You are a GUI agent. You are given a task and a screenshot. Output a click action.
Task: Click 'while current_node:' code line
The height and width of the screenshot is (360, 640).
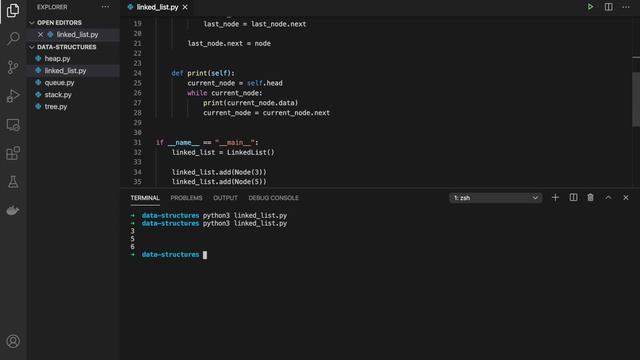[225, 93]
